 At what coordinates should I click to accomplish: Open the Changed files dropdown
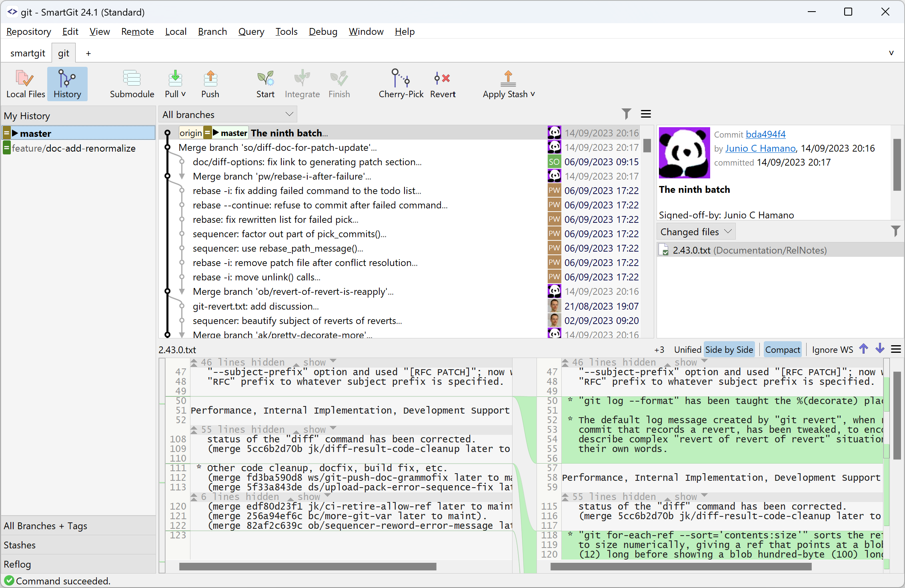click(x=696, y=231)
